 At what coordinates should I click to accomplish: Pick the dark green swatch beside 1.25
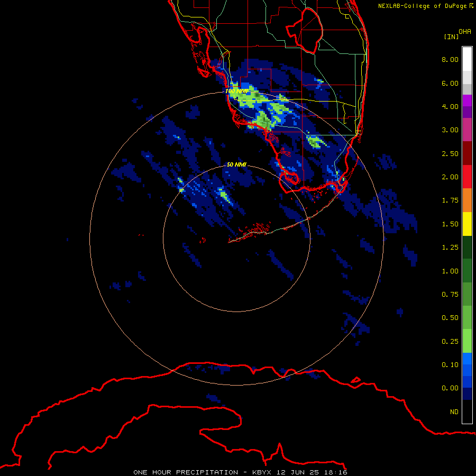coord(467,248)
